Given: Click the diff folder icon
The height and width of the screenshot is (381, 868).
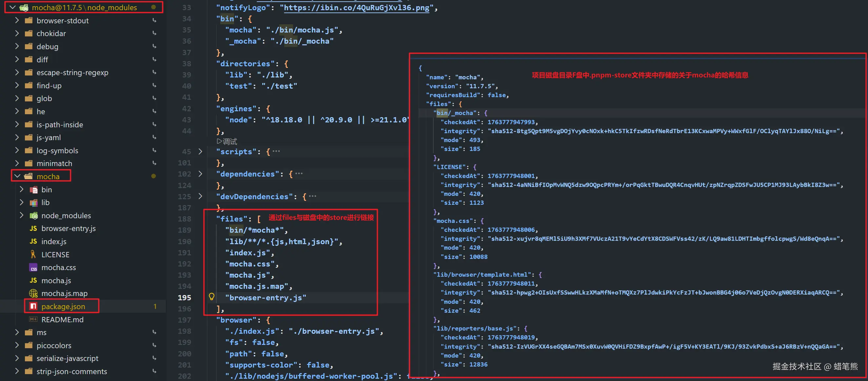Looking at the screenshot, I should coord(29,59).
